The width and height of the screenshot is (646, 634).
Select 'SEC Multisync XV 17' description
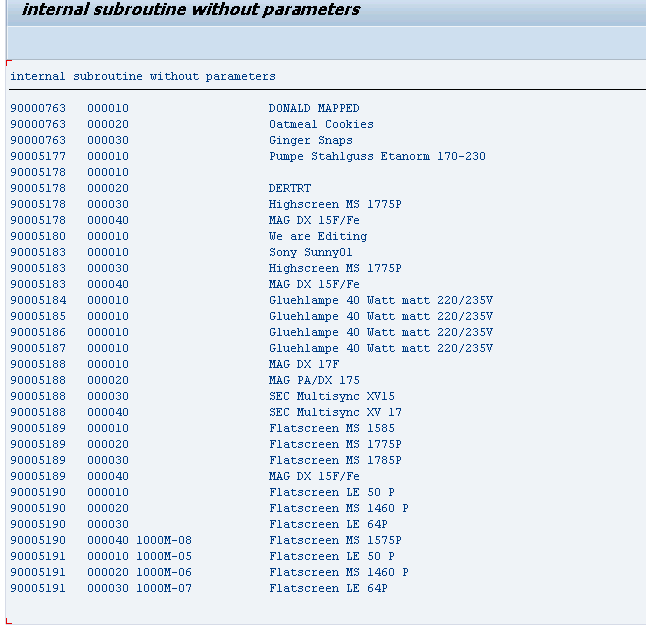point(335,412)
